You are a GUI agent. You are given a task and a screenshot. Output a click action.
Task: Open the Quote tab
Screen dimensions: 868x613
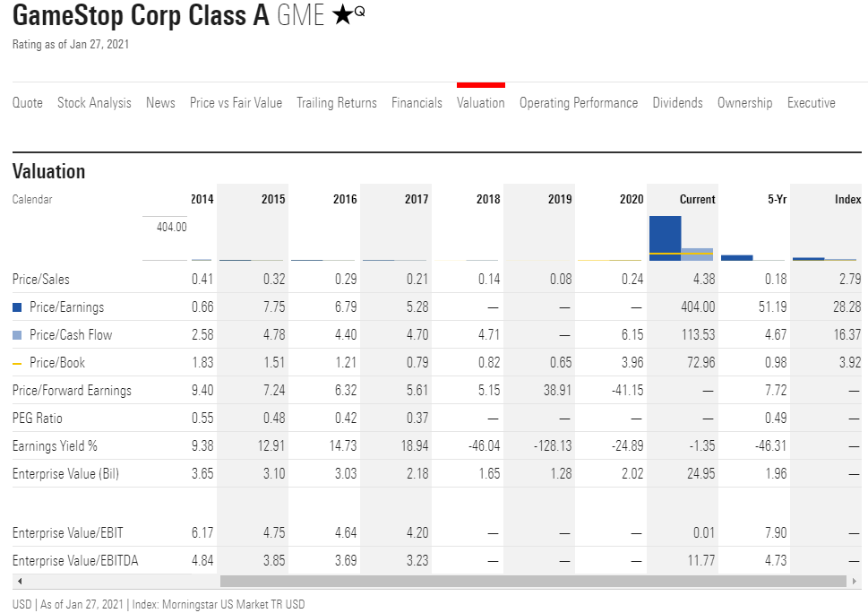(x=28, y=103)
